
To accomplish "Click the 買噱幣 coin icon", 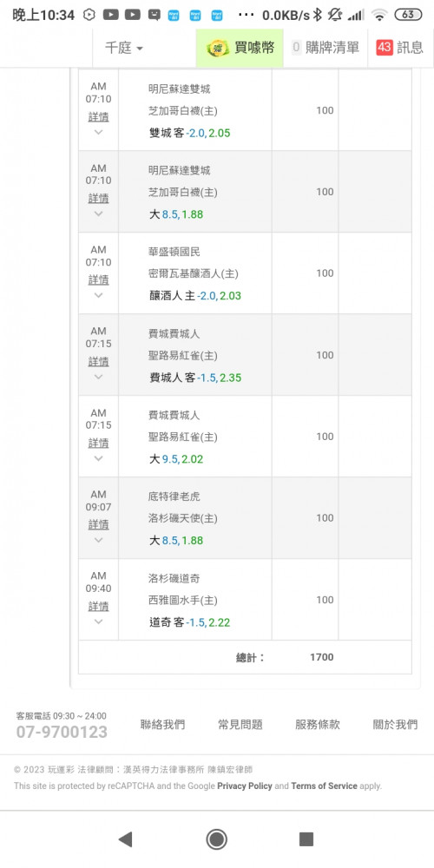I will 218,48.
